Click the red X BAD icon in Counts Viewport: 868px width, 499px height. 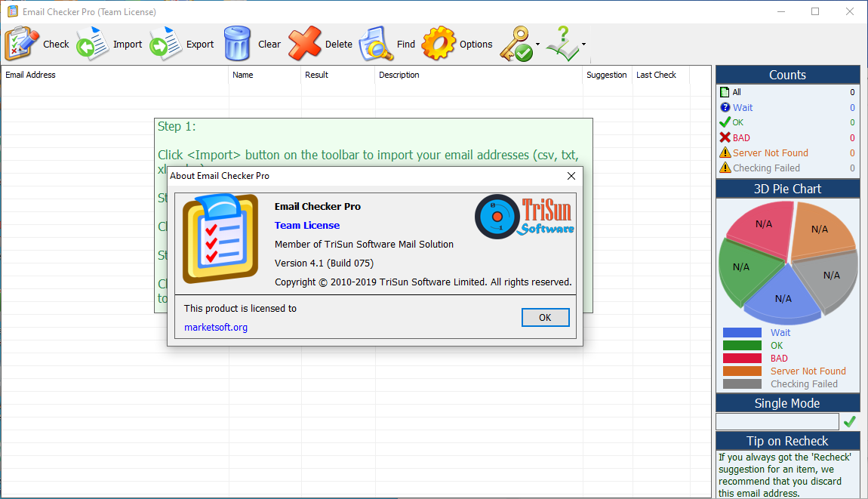[x=725, y=137]
